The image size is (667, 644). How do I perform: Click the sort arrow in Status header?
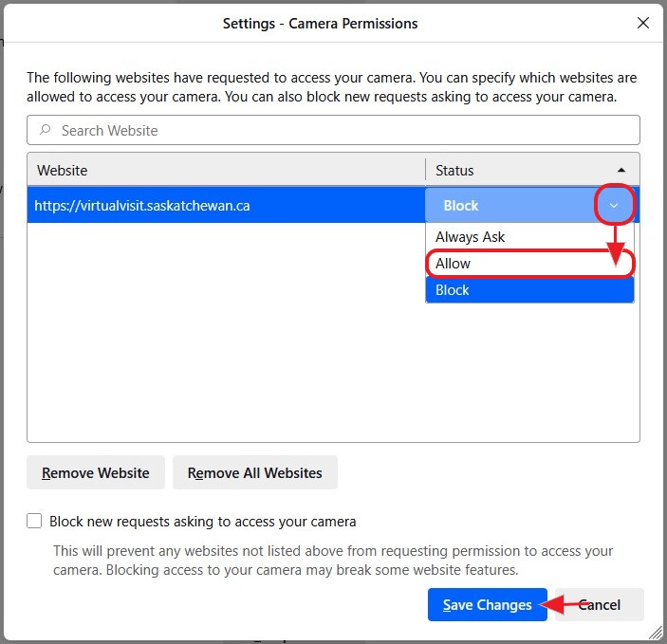point(621,171)
